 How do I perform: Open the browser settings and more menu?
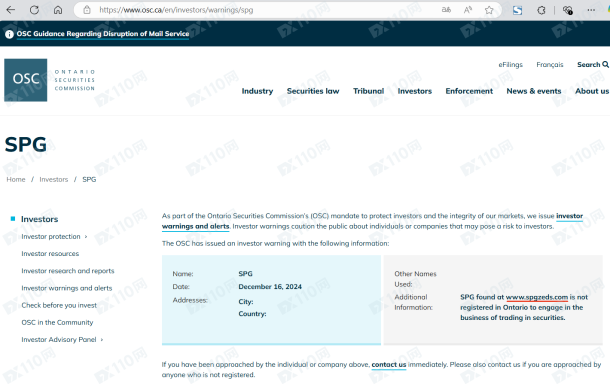click(591, 10)
